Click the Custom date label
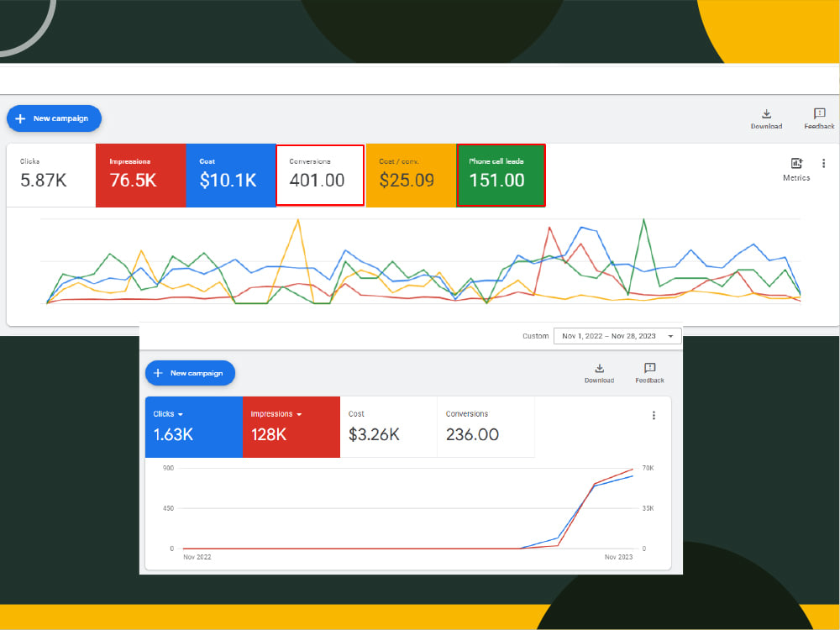 [x=536, y=336]
